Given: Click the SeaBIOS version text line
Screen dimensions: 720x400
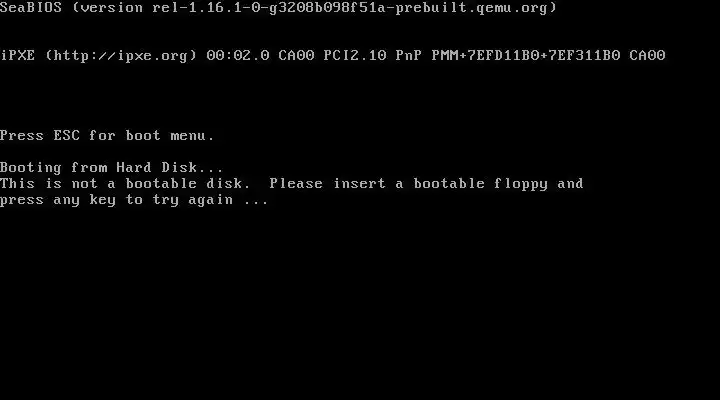Looking at the screenshot, I should (278, 8).
